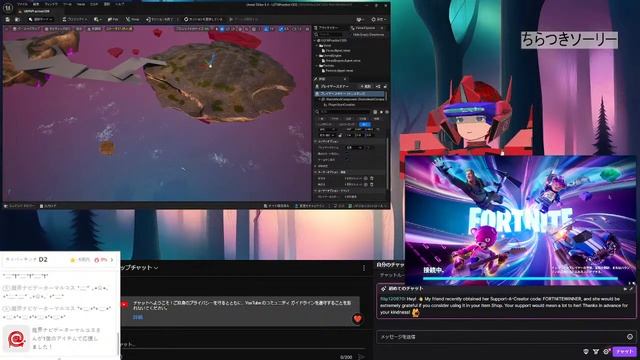This screenshot has height=360, width=640.
Task: Open the ファイル menu in Unreal Editor
Action: (22, 4)
